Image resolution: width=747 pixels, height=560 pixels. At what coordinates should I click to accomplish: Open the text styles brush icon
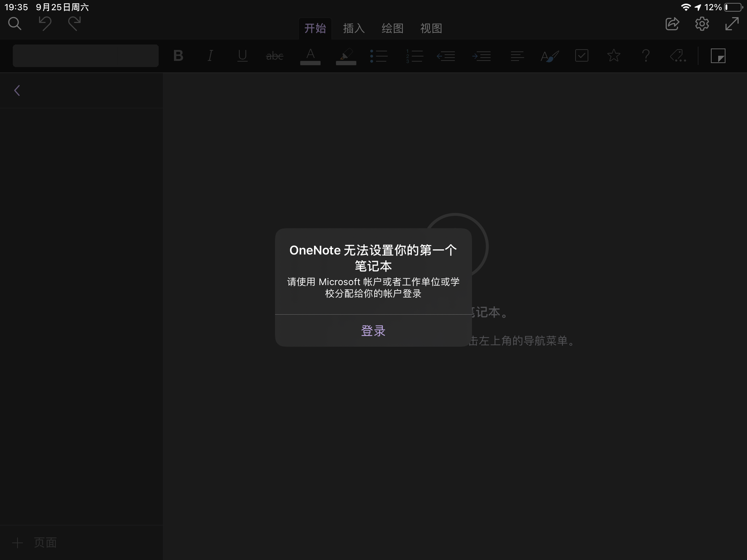[550, 56]
